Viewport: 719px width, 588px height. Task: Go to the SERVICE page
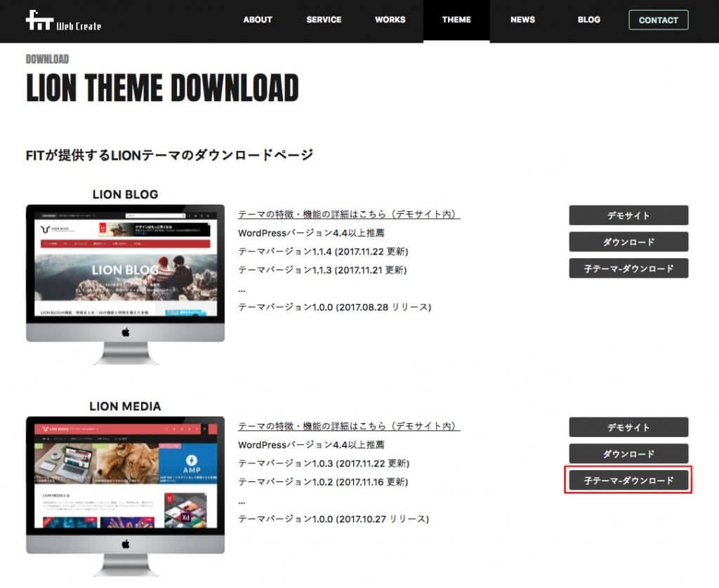(x=324, y=20)
